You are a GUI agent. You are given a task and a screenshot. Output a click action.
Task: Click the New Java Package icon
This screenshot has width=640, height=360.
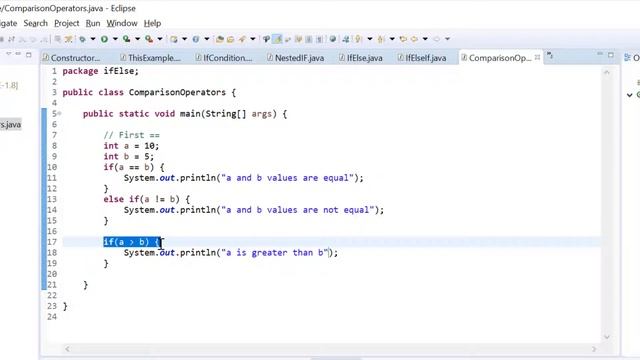[174, 39]
